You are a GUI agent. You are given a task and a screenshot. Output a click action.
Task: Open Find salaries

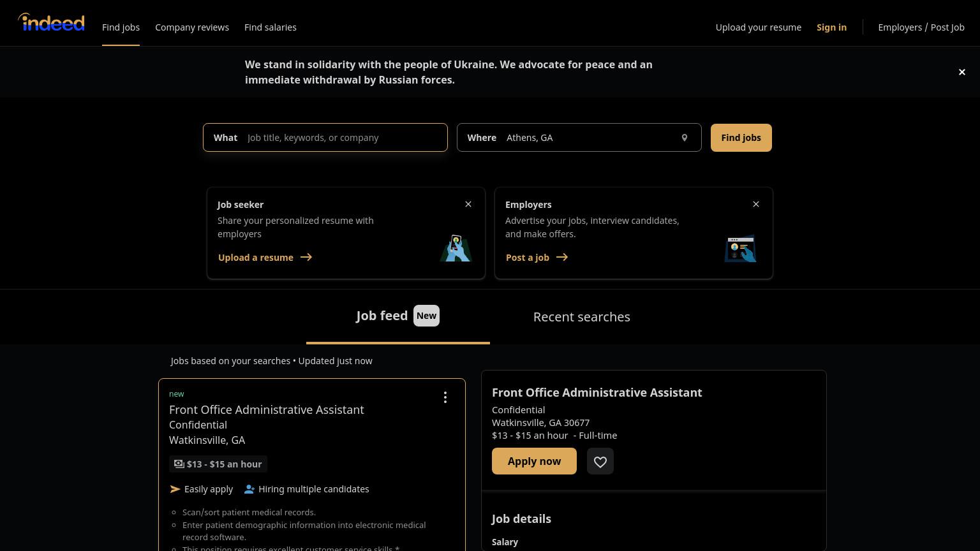[271, 27]
